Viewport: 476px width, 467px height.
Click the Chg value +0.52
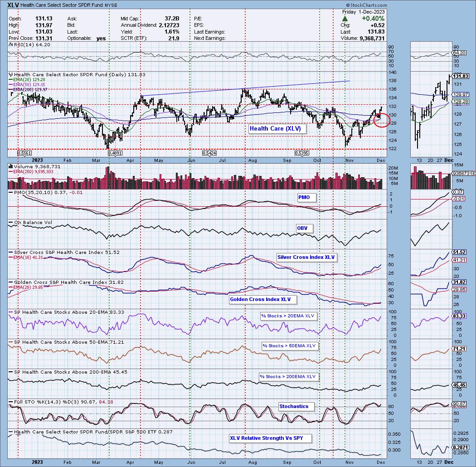(378, 25)
